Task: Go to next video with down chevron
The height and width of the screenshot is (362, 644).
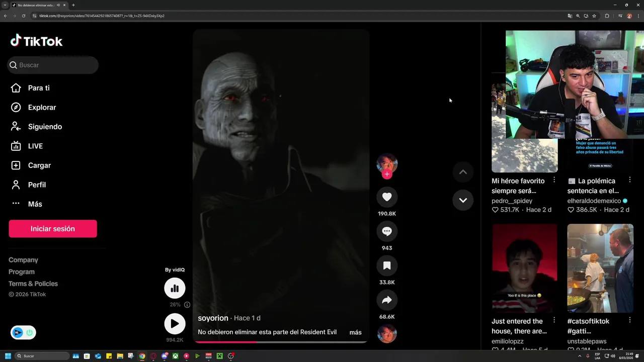Action: pos(463,200)
